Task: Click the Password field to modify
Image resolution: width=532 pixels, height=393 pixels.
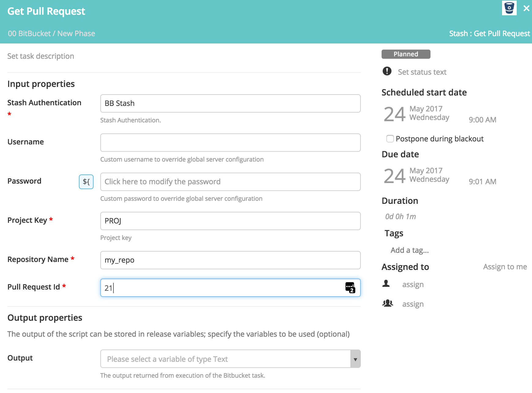Action: pyautogui.click(x=231, y=182)
